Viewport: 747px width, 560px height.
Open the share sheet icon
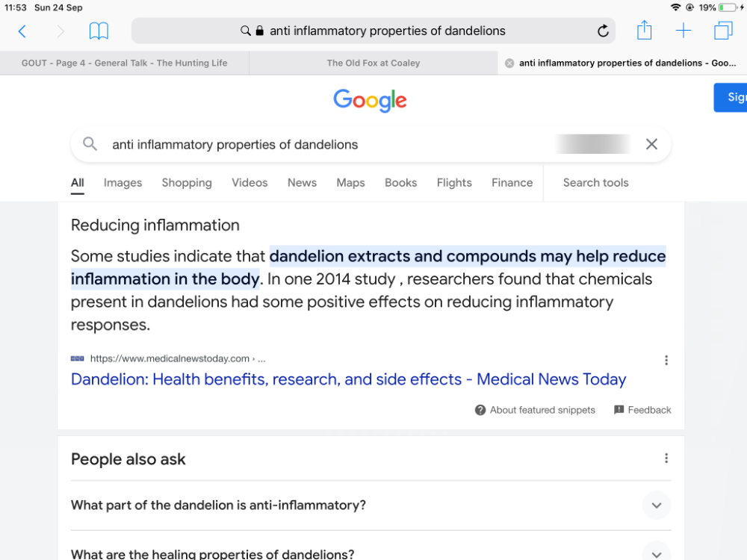pos(644,30)
